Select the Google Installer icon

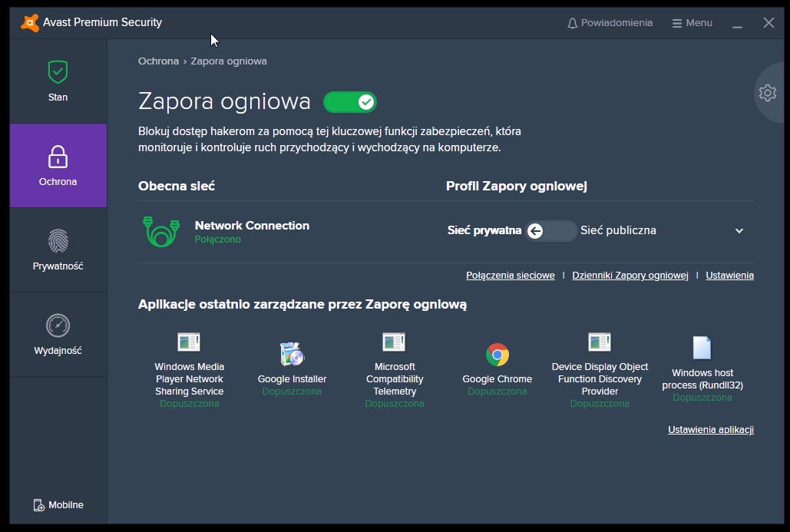292,354
